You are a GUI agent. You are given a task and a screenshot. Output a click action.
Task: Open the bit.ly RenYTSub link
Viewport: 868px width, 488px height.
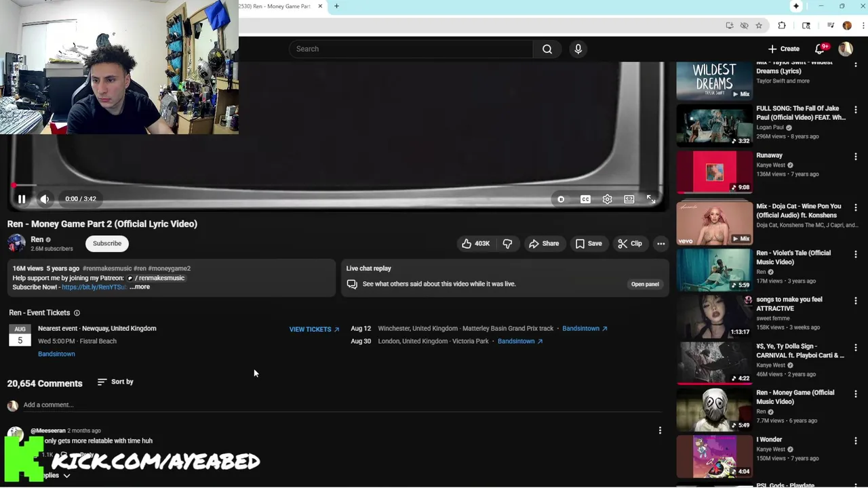point(94,287)
